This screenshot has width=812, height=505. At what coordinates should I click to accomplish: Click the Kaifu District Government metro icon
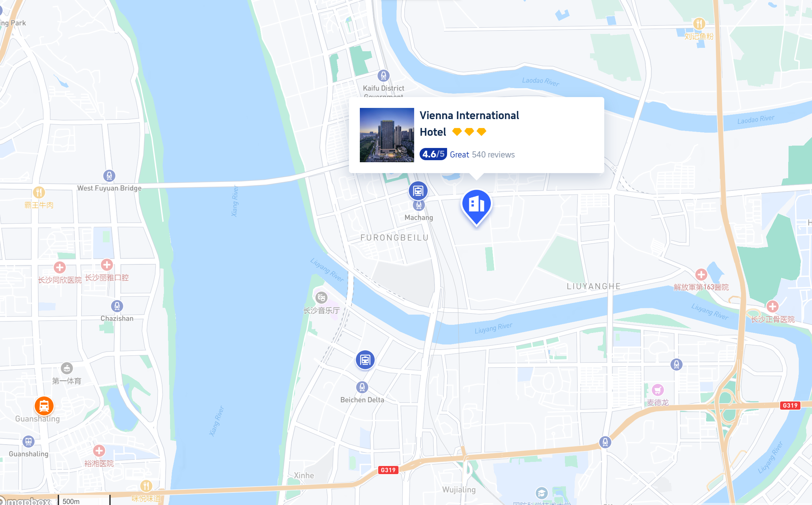[x=383, y=76]
